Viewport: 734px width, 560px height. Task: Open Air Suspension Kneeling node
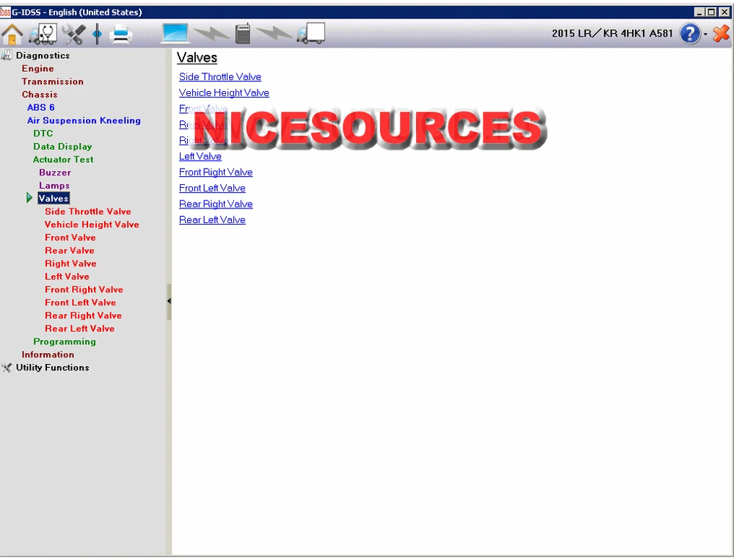coord(84,120)
